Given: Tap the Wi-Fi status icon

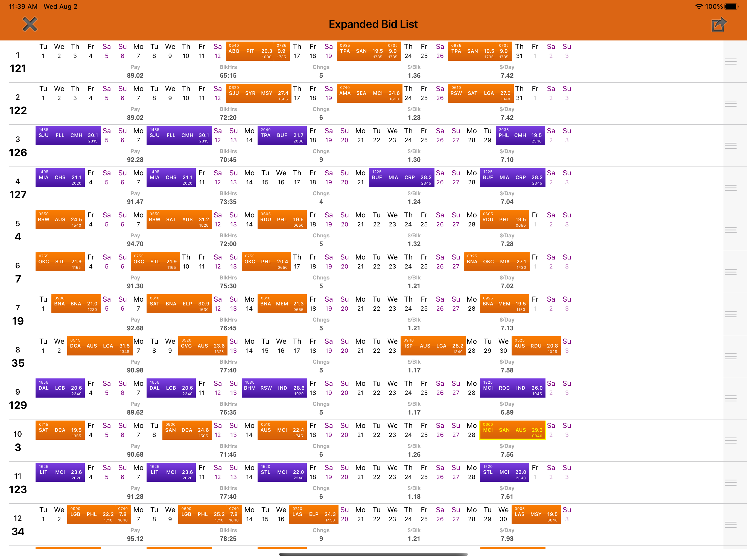Looking at the screenshot, I should pos(699,6).
